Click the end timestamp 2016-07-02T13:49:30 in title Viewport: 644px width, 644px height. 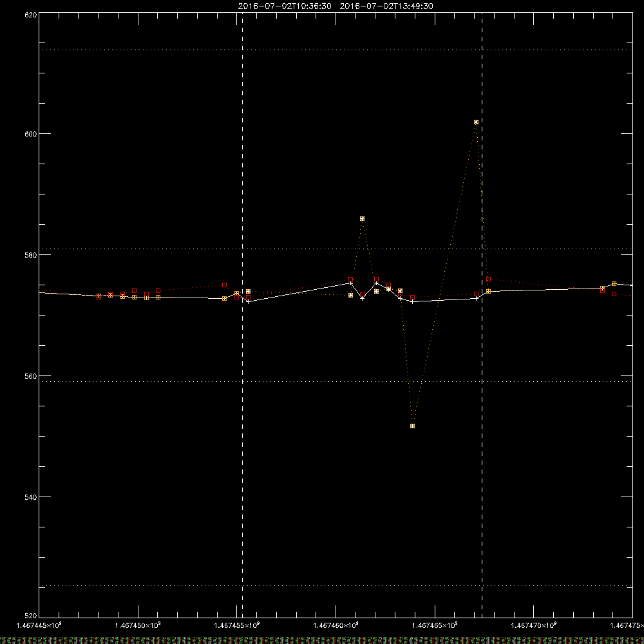tap(386, 6)
